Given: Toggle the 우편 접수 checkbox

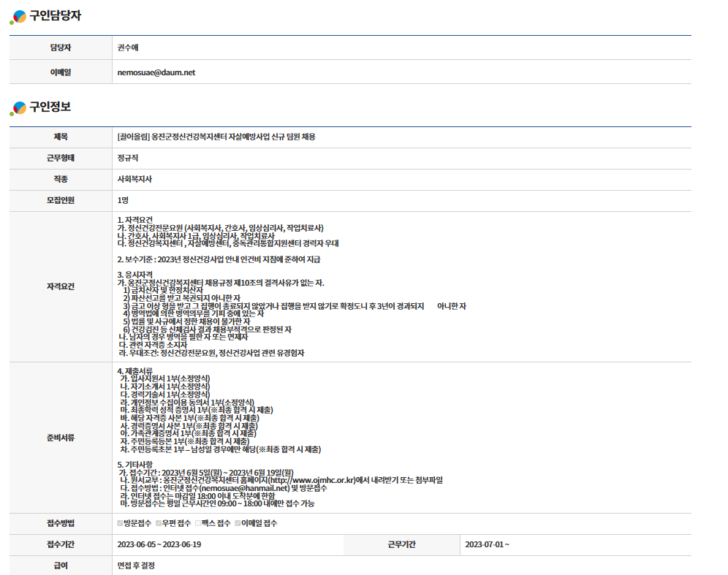Looking at the screenshot, I should tap(159, 523).
